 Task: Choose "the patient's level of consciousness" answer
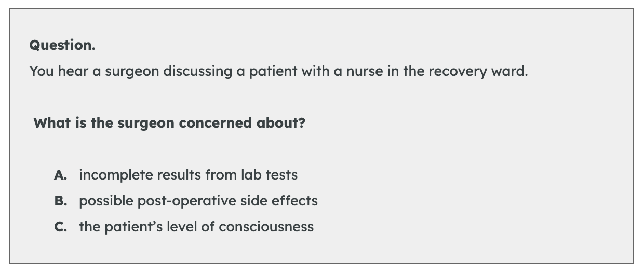(x=196, y=227)
